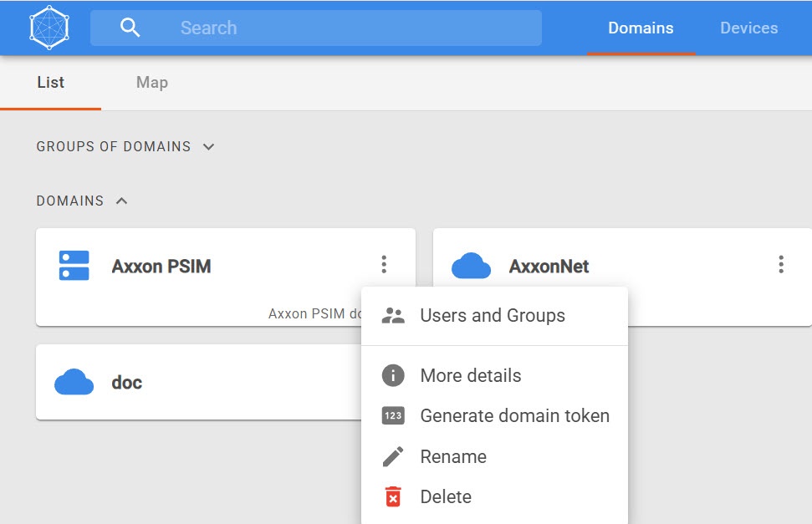Image resolution: width=812 pixels, height=524 pixels.
Task: Choose Users and Groups from menu
Action: pyautogui.click(x=493, y=316)
